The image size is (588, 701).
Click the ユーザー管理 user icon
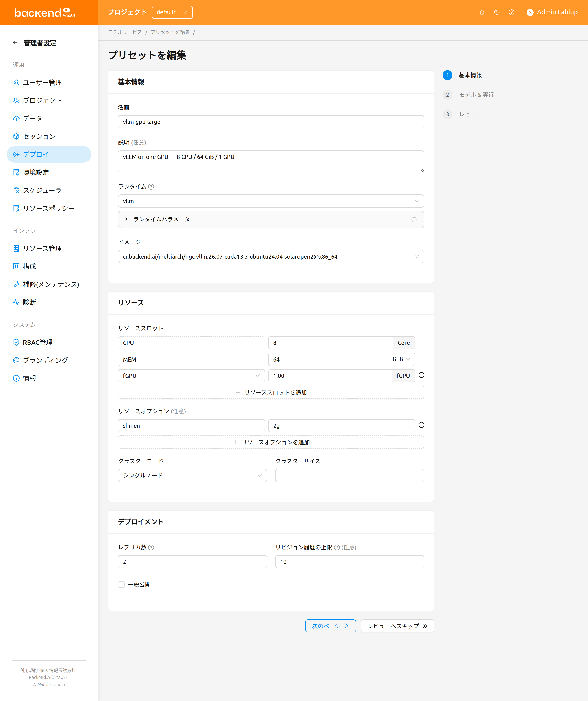[16, 83]
